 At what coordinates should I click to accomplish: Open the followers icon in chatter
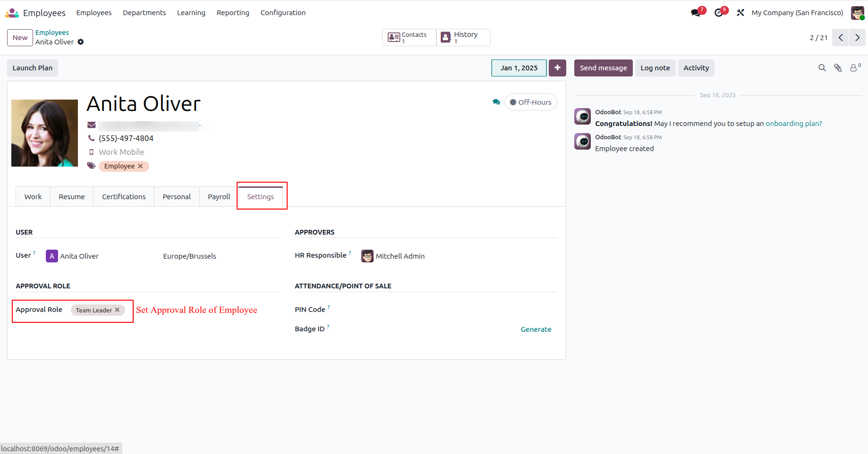854,68
